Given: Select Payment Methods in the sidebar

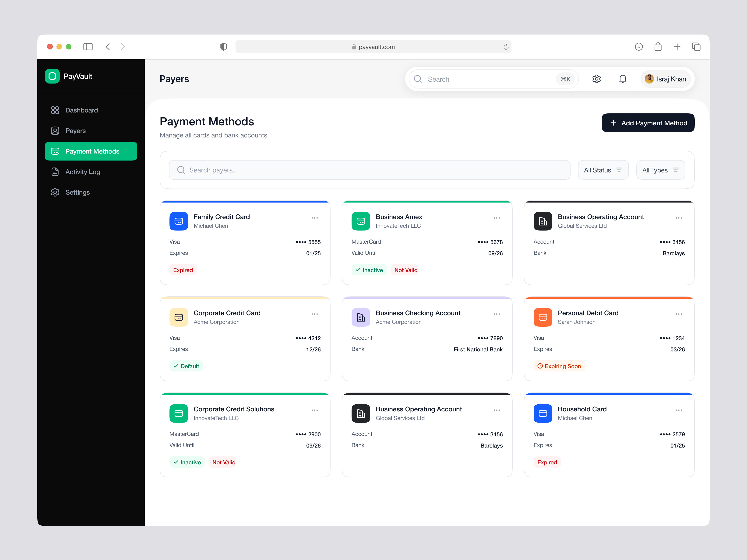Looking at the screenshot, I should pos(91,151).
